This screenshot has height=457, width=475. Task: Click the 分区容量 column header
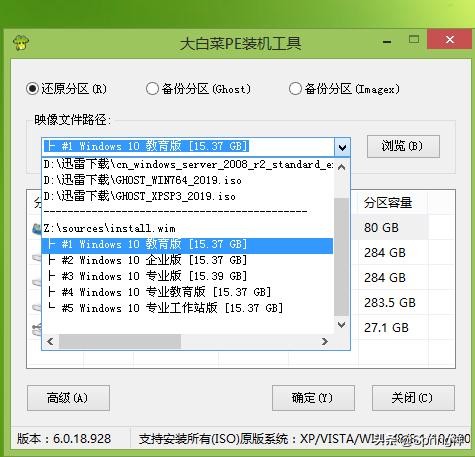click(x=393, y=202)
